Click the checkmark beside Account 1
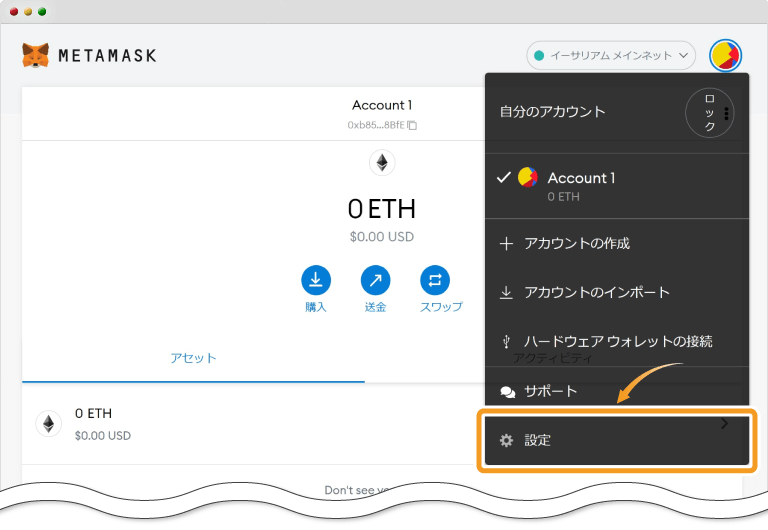Viewport: 768px width, 530px height. coord(504,177)
